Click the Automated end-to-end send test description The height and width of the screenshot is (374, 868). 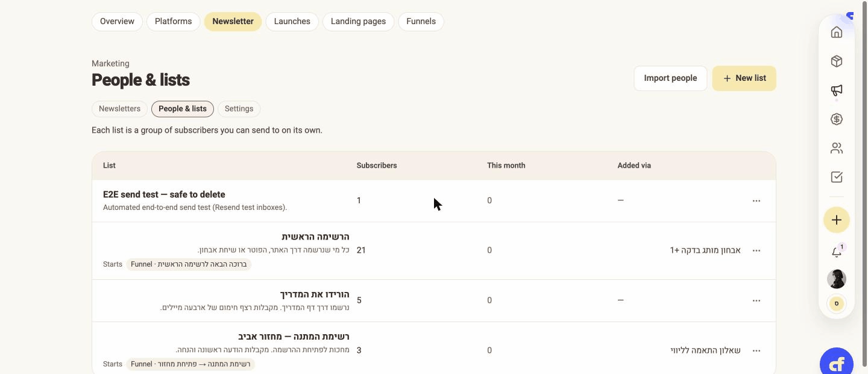[x=195, y=208]
